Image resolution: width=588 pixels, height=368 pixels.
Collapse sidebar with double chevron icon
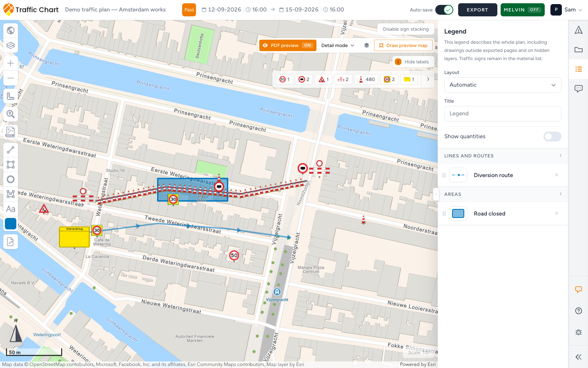579,357
